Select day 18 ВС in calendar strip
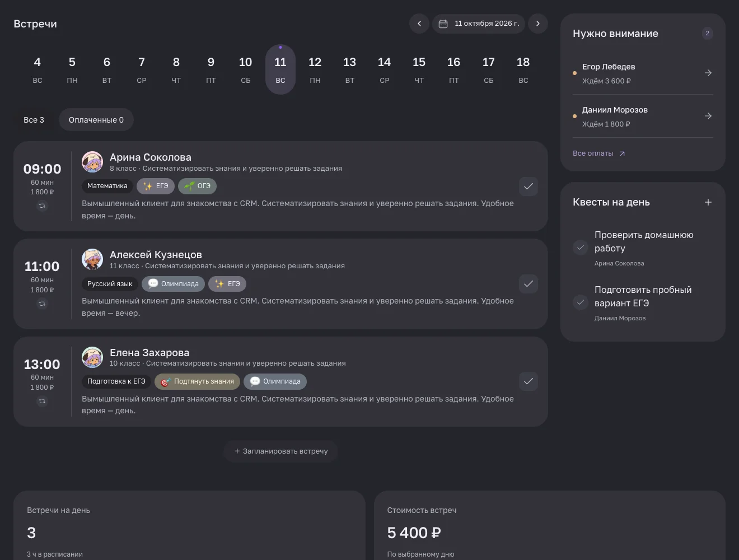Image resolution: width=739 pixels, height=560 pixels. (523, 69)
